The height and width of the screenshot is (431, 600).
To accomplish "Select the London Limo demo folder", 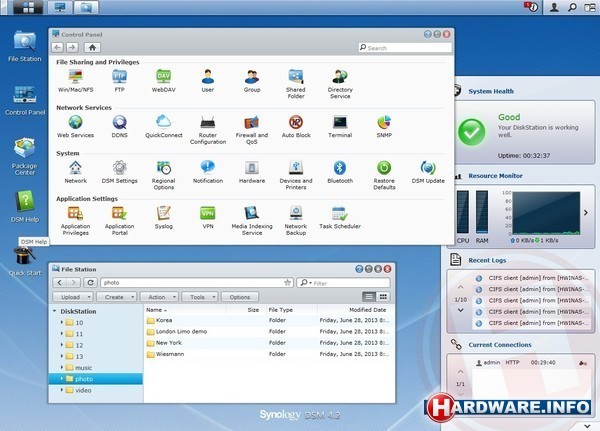I will point(268,331).
